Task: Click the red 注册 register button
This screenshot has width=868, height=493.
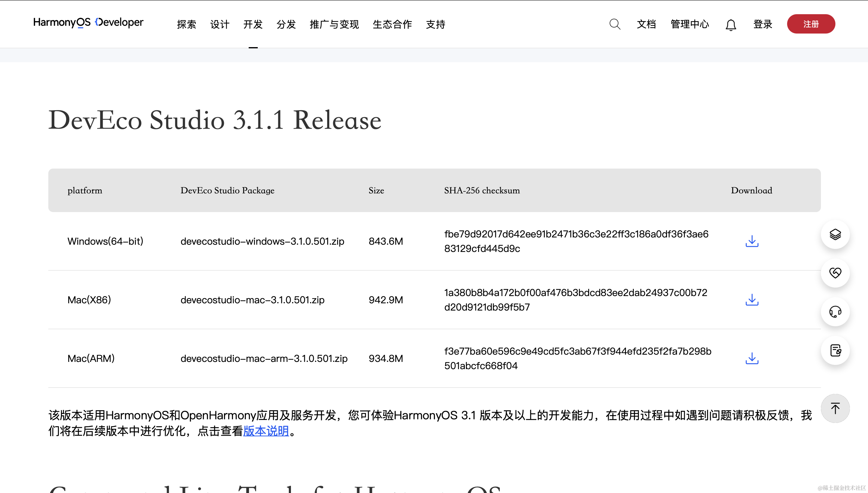Action: (x=810, y=24)
